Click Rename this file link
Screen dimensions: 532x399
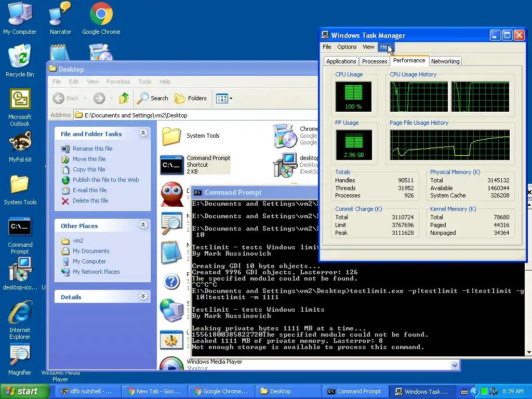tap(92, 149)
